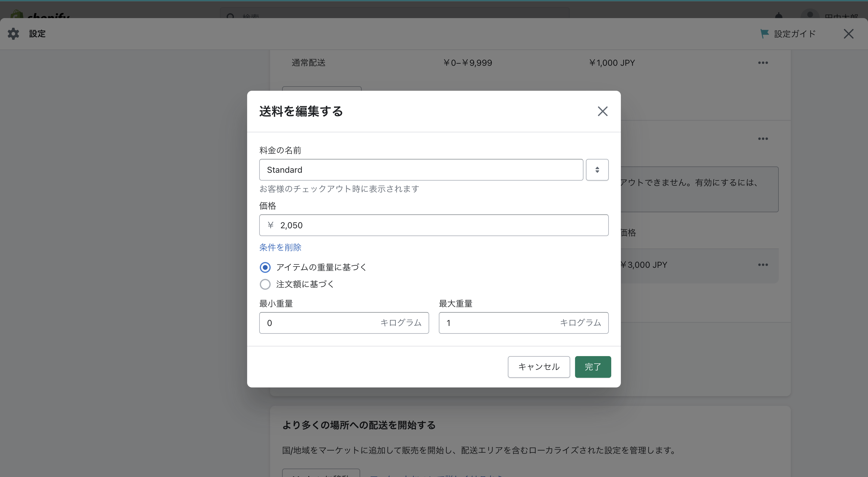Click the ¥0–¥9,999 condition text

tap(467, 63)
